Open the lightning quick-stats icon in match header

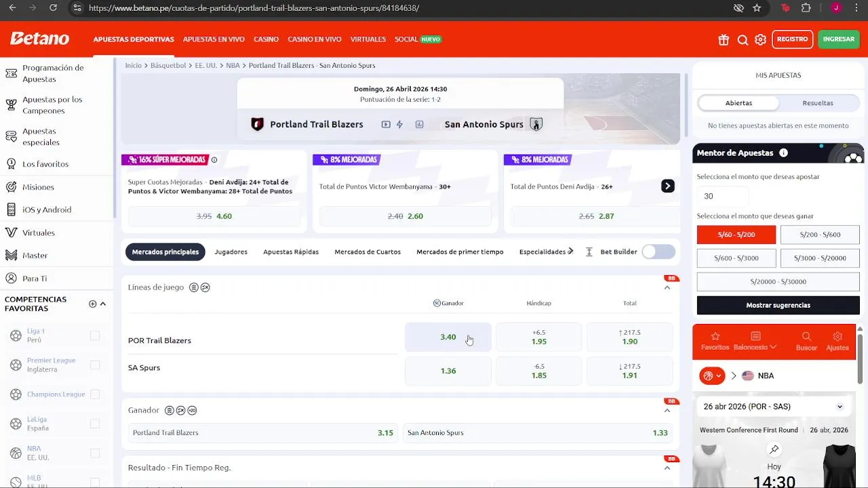(x=399, y=124)
